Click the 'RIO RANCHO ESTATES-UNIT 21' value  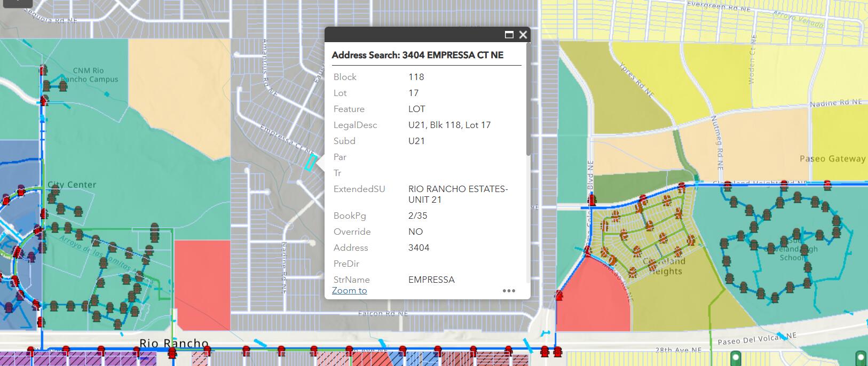(457, 194)
